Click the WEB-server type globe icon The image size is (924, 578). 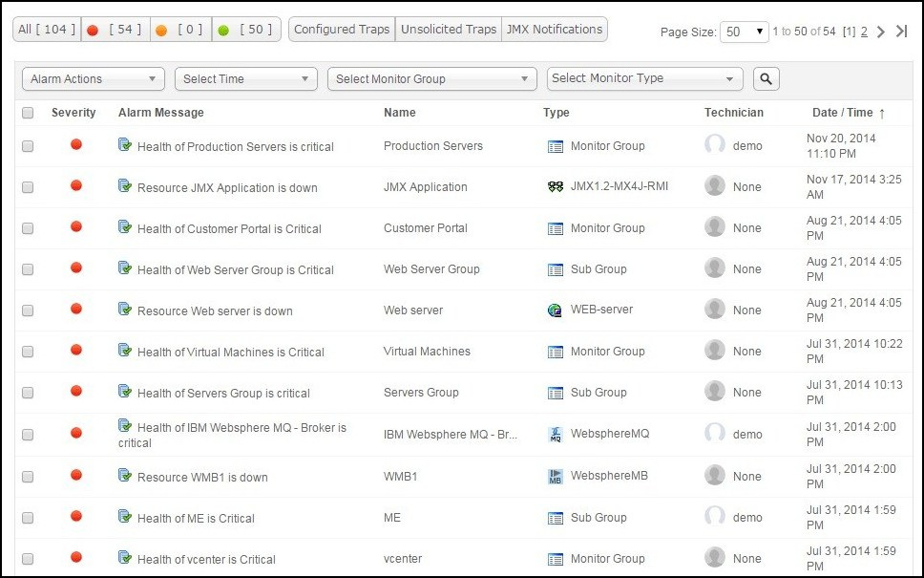pos(556,310)
